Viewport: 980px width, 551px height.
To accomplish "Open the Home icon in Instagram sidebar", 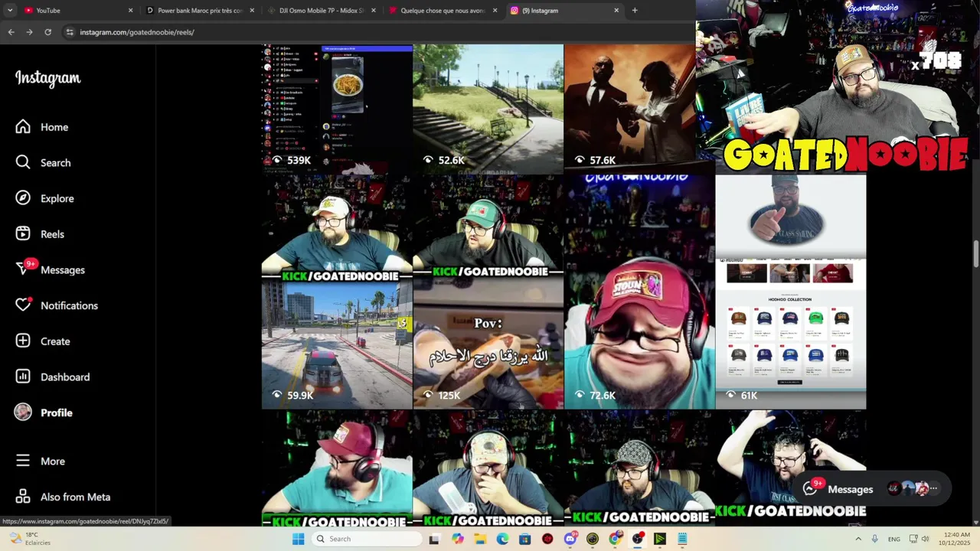I will (23, 127).
